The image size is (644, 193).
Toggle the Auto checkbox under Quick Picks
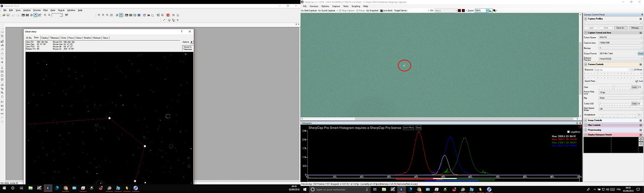tap(636, 81)
